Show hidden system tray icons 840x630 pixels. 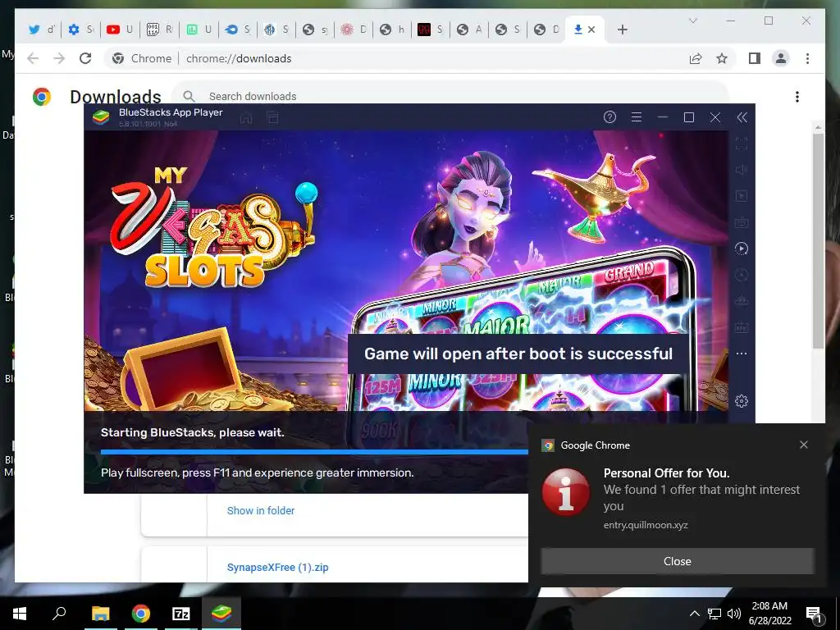click(x=694, y=614)
